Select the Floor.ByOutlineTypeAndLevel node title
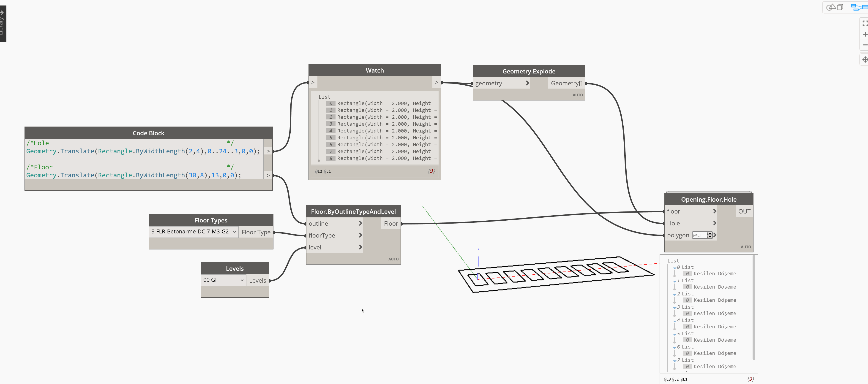Screen dimensions: 868x384 tap(353, 211)
